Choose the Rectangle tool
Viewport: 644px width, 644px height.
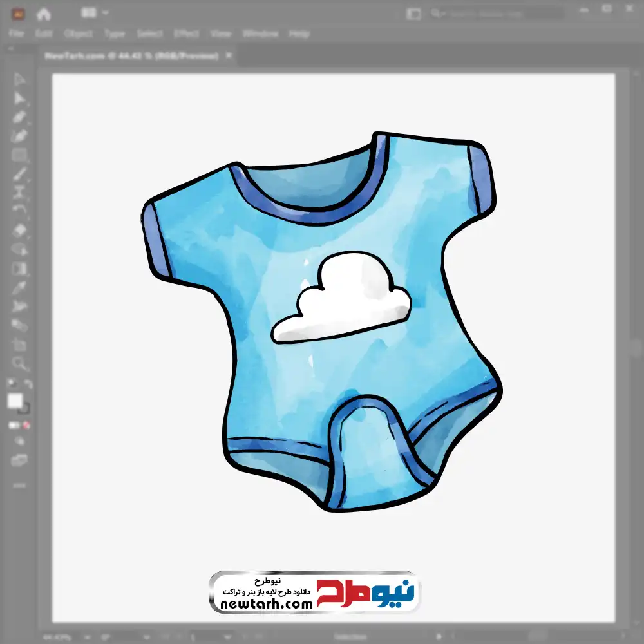coord(19,155)
